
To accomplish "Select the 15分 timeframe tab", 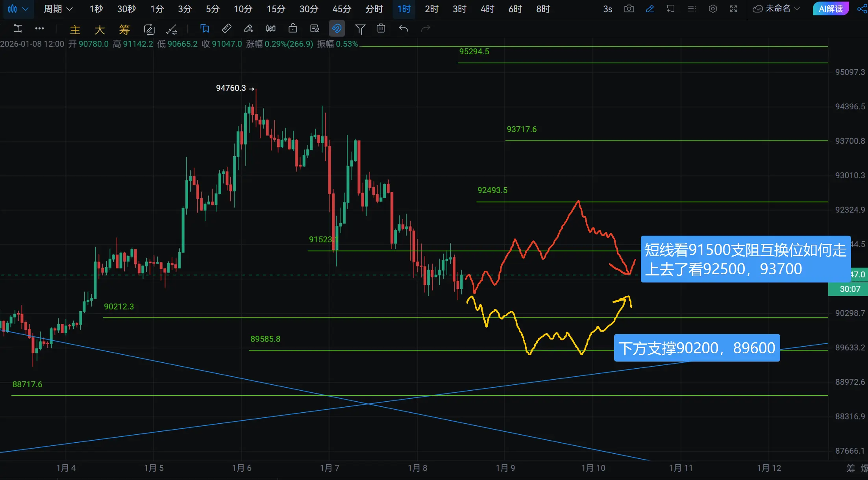I will pyautogui.click(x=276, y=9).
